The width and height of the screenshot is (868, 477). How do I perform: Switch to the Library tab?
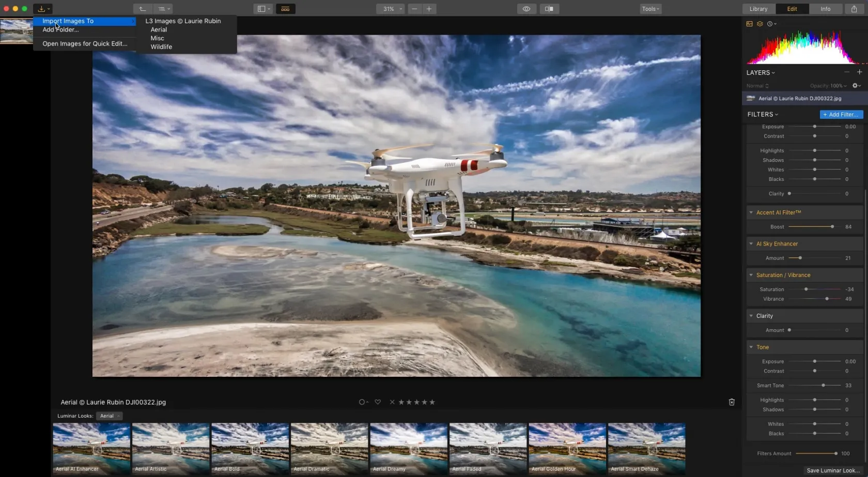coord(758,9)
